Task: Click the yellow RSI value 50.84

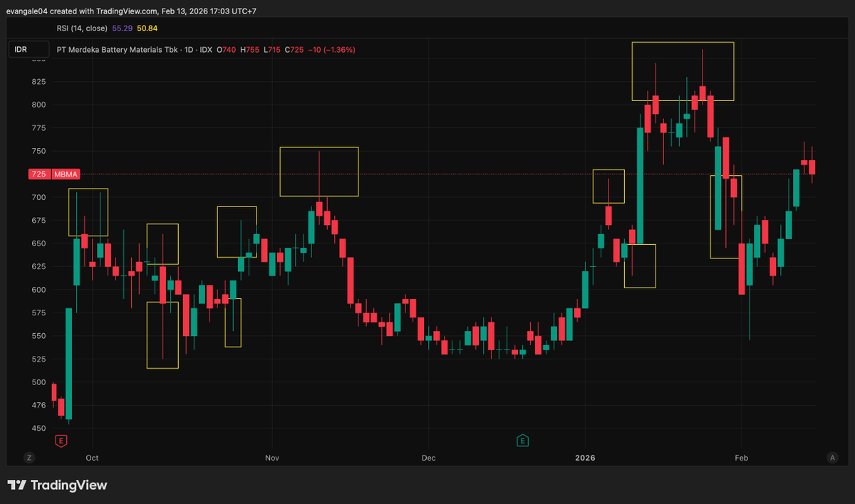Action: (147, 28)
